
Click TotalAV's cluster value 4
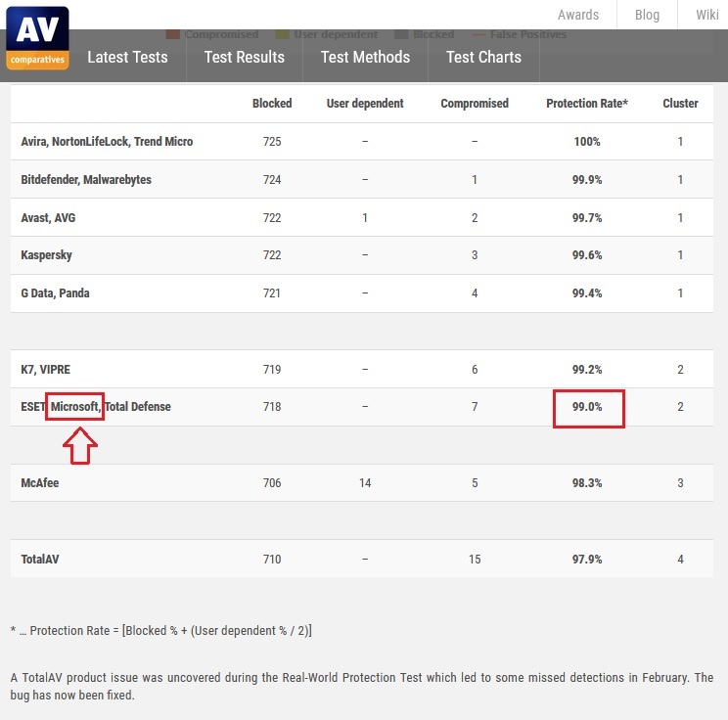[680, 559]
